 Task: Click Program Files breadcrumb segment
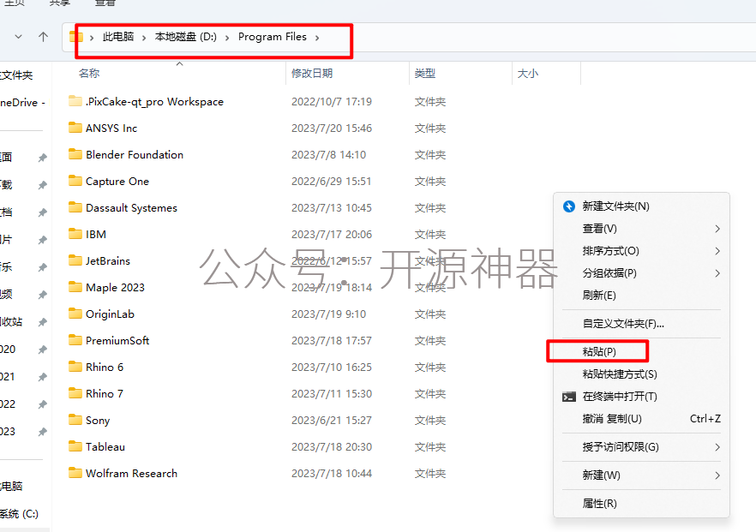[x=273, y=37]
